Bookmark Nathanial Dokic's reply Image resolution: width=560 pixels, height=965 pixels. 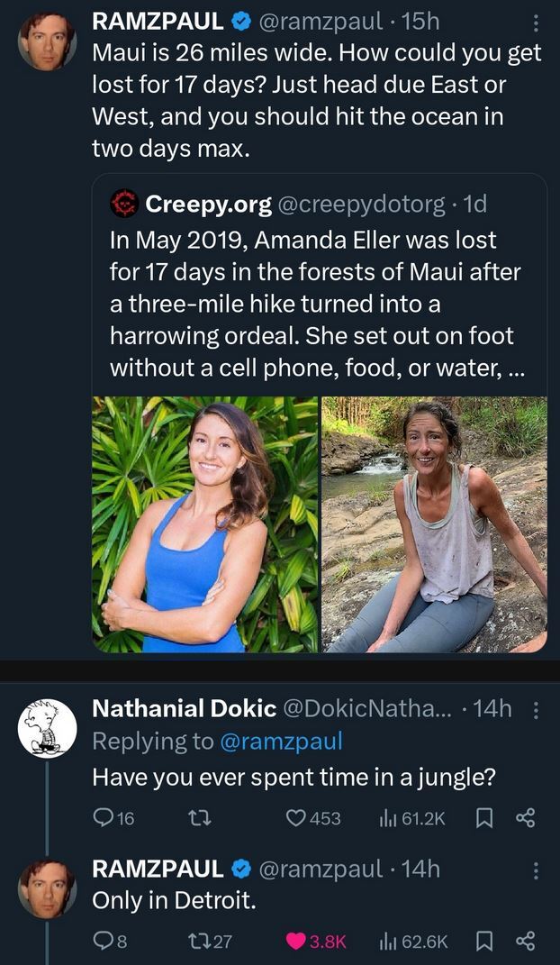tap(483, 818)
